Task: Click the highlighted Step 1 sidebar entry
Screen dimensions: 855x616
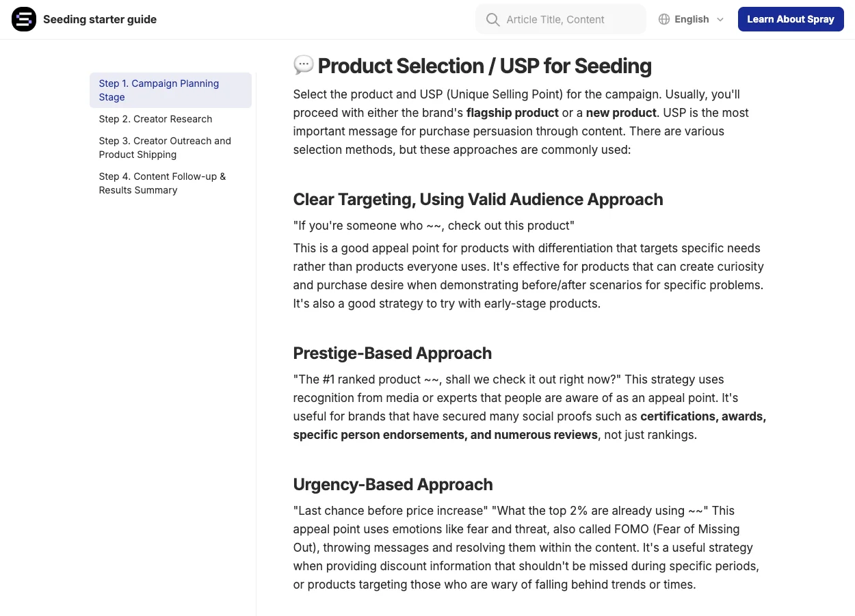Action: point(159,90)
